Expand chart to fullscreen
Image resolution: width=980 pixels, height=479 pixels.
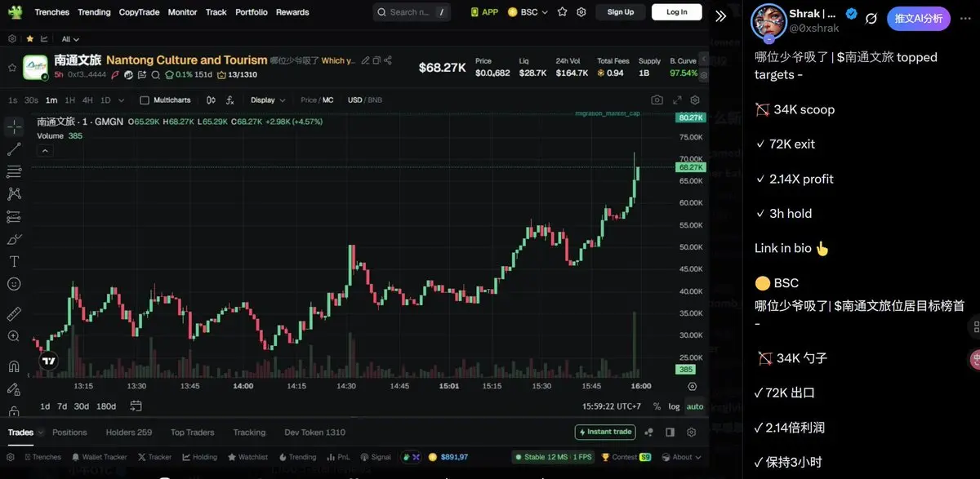(x=677, y=100)
